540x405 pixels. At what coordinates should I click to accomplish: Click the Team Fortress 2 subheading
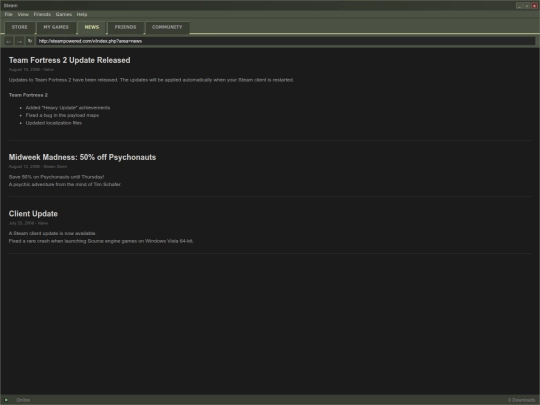tap(28, 95)
